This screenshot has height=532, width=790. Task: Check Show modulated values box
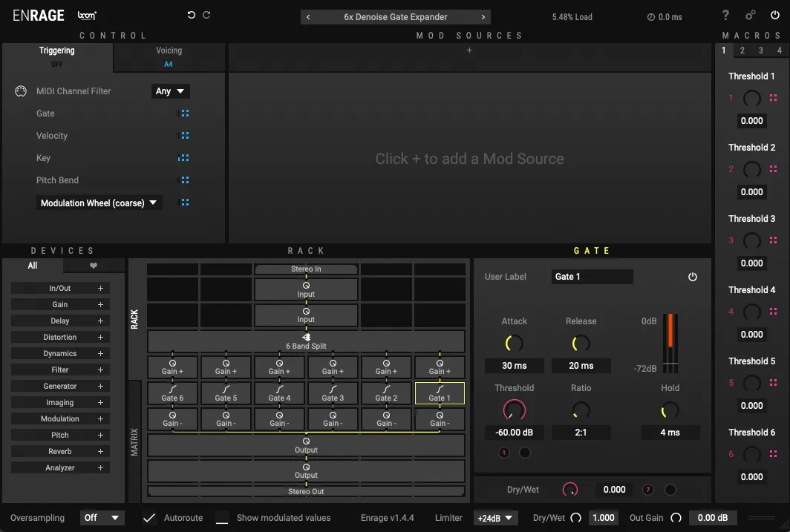pyautogui.click(x=222, y=518)
